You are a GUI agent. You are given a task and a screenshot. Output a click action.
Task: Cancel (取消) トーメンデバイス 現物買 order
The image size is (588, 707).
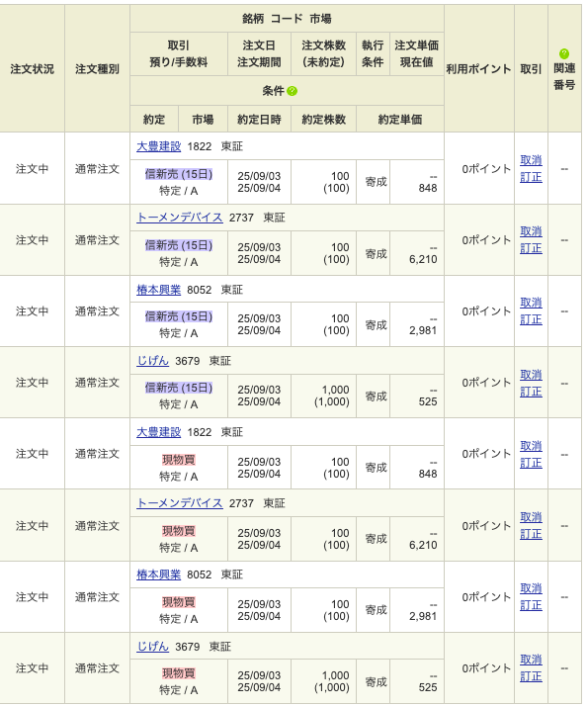tap(532, 517)
